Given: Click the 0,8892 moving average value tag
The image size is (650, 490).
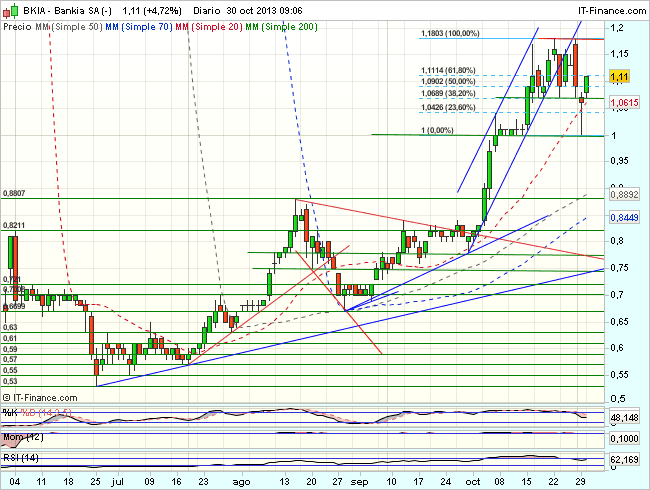Looking at the screenshot, I should click(x=624, y=194).
